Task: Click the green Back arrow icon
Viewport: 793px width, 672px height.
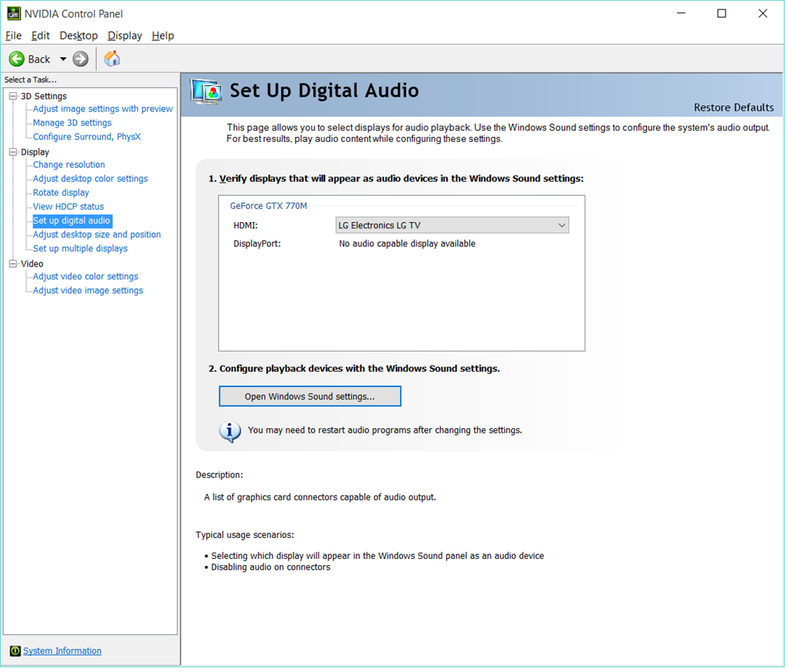Action: point(17,59)
